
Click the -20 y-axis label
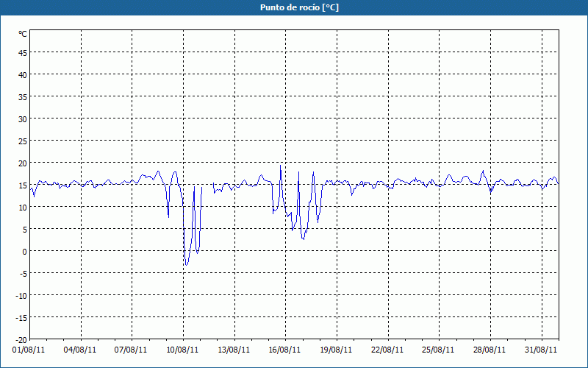click(x=21, y=340)
